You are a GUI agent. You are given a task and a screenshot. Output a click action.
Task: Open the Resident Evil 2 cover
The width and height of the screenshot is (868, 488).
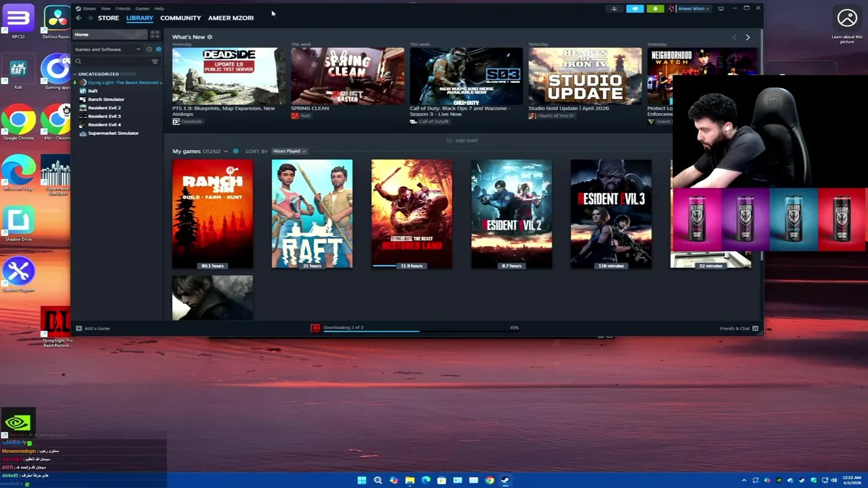(x=511, y=214)
